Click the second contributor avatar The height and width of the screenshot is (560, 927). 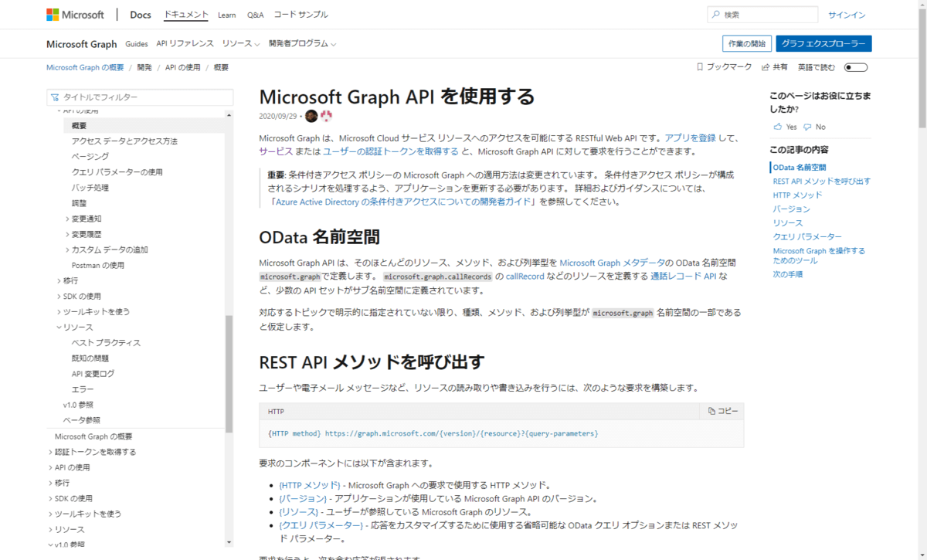click(326, 116)
